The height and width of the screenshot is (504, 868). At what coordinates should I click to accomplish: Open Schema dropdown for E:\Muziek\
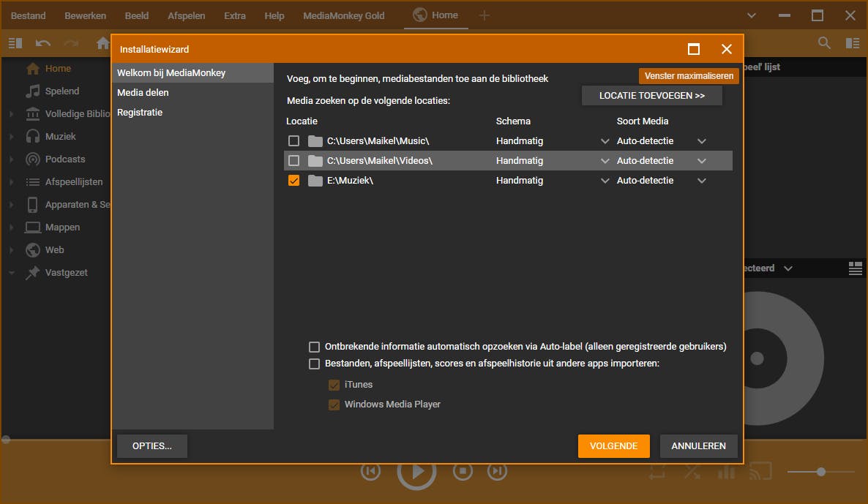tap(605, 181)
